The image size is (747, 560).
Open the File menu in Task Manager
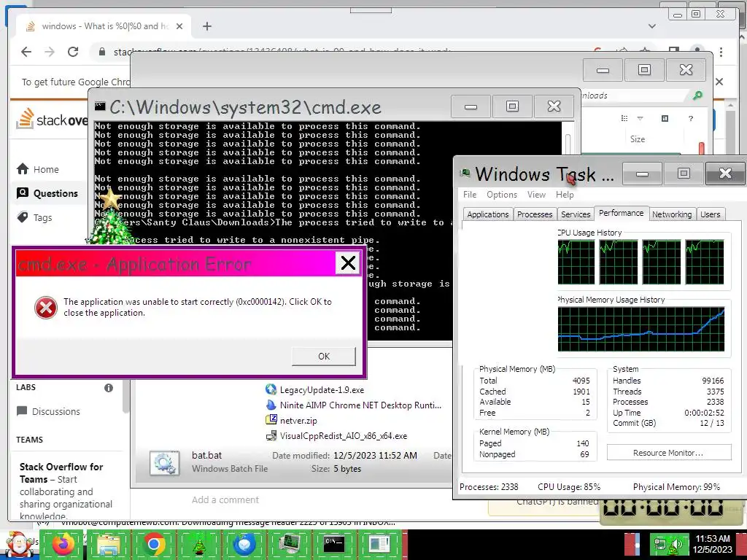pos(470,194)
